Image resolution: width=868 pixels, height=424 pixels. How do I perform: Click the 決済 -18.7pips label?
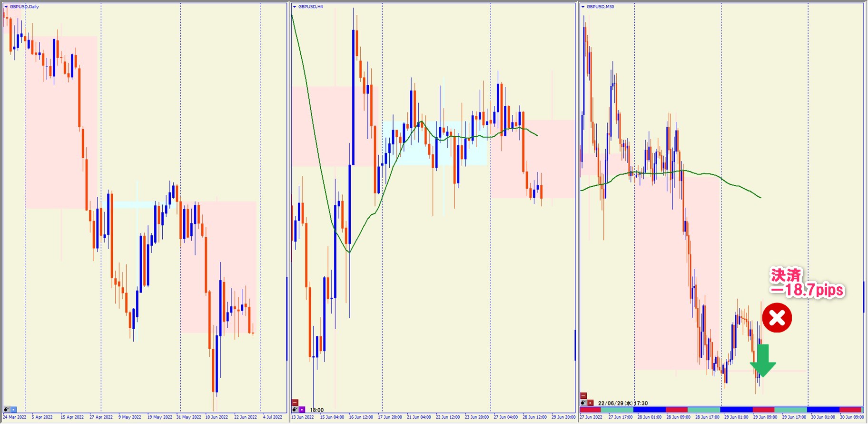coord(807,283)
